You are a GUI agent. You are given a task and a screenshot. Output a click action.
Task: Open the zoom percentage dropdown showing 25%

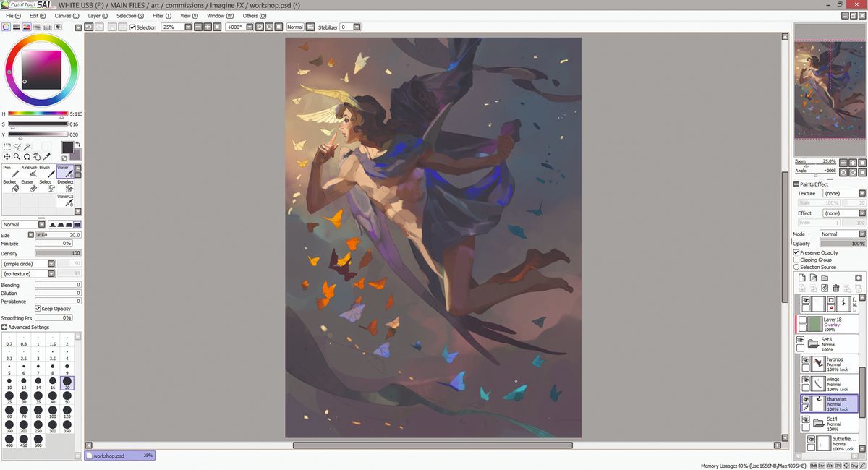coord(187,27)
